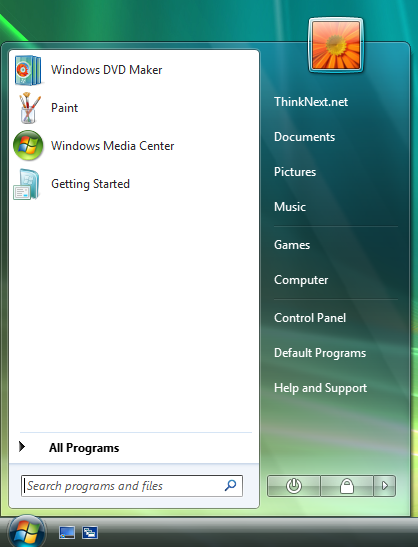
Task: Click Switch between windows taskbar icon
Action: click(x=90, y=533)
